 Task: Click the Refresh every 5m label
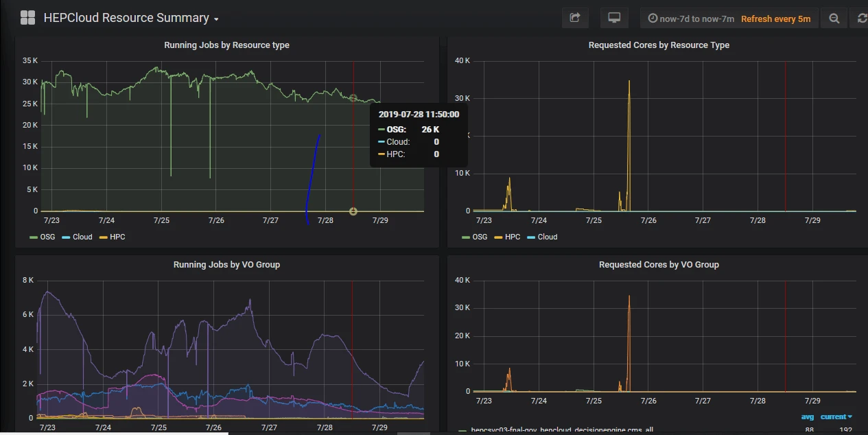[775, 19]
